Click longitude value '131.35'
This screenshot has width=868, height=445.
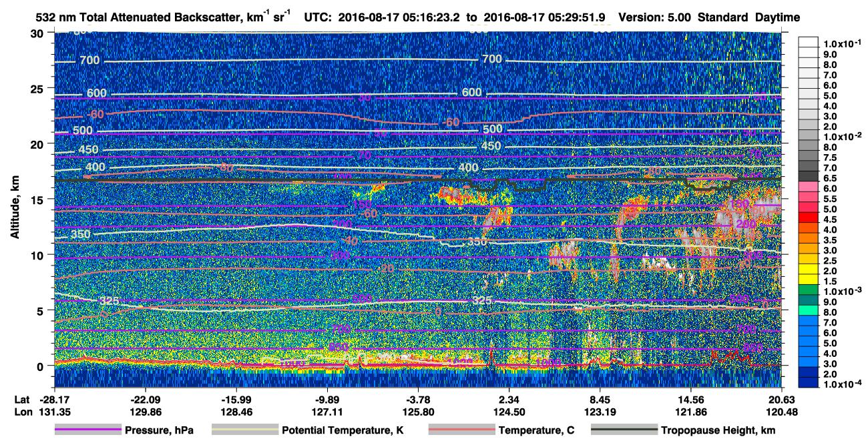[x=54, y=412]
